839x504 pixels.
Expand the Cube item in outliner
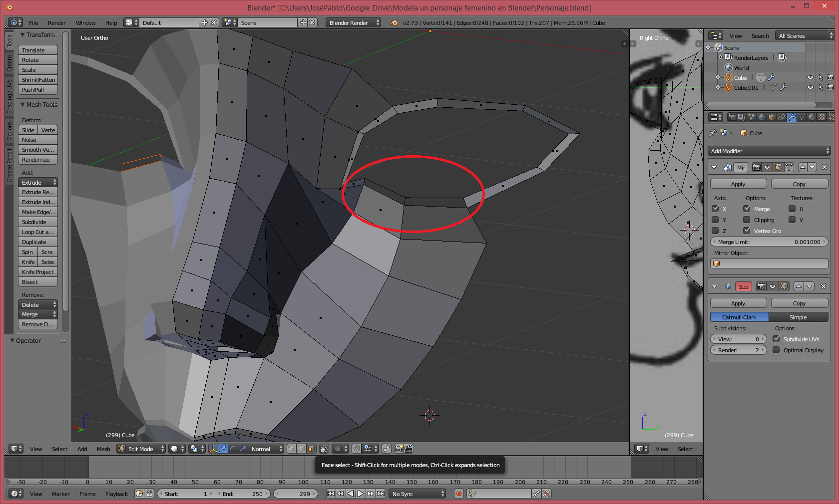(718, 77)
